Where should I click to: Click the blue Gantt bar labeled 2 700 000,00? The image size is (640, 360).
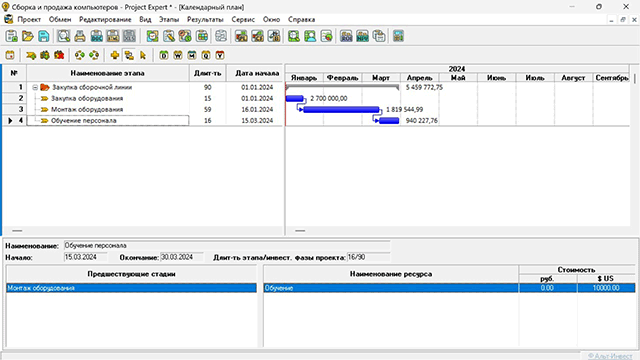(x=295, y=98)
